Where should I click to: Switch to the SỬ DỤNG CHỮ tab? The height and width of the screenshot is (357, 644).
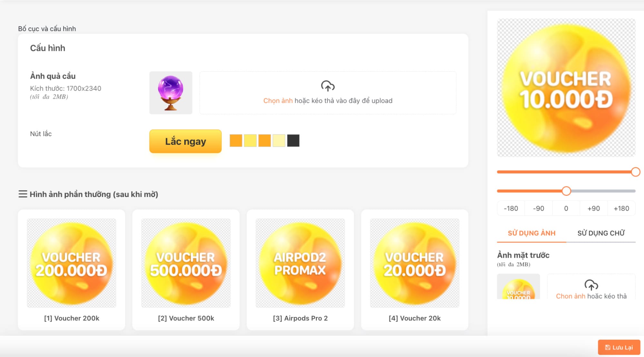pyautogui.click(x=601, y=233)
